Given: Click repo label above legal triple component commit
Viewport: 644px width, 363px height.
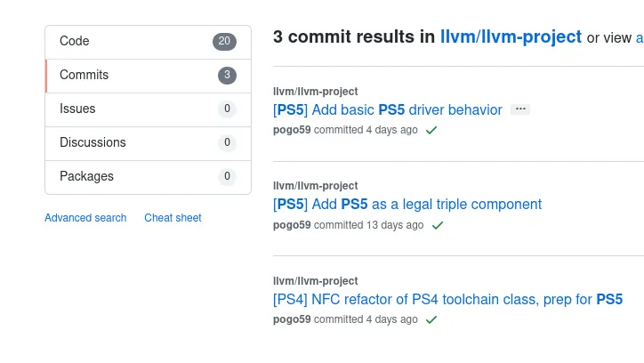Looking at the screenshot, I should click(316, 186).
